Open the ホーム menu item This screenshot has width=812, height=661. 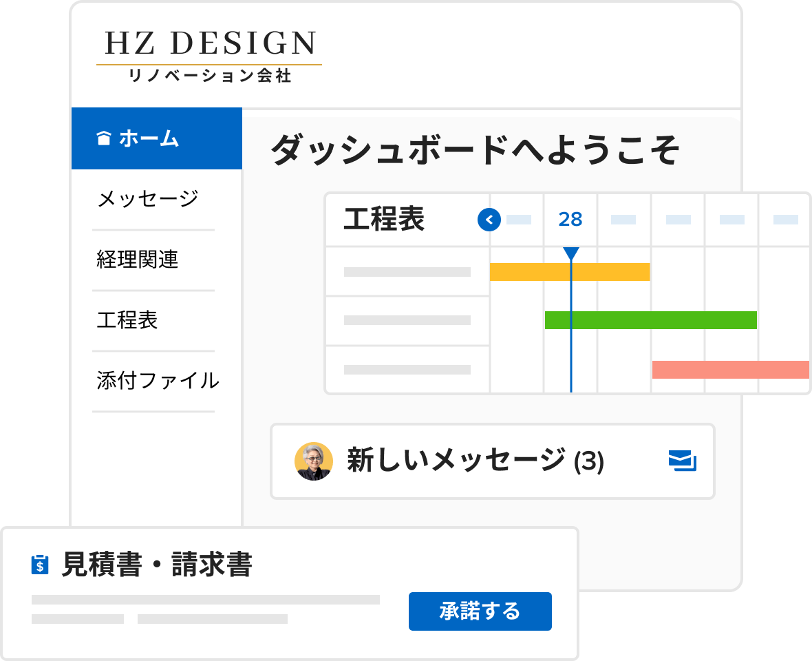157,138
